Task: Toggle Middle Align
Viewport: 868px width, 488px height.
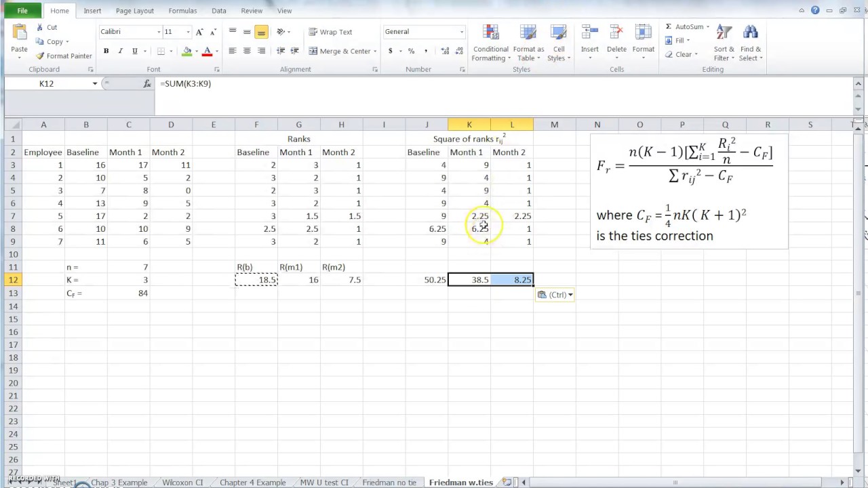Action: coord(247,32)
